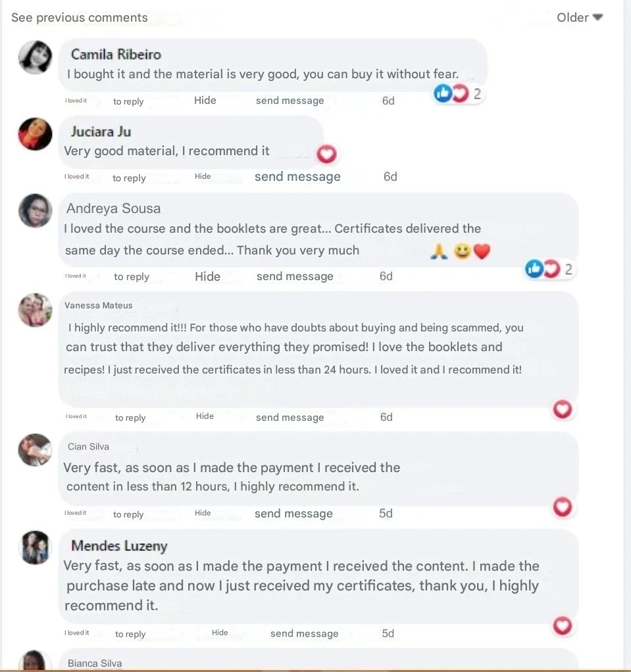Screen dimensions: 631x672
Task: Click heart reaction on Cian Silva's comment
Action: pos(562,507)
